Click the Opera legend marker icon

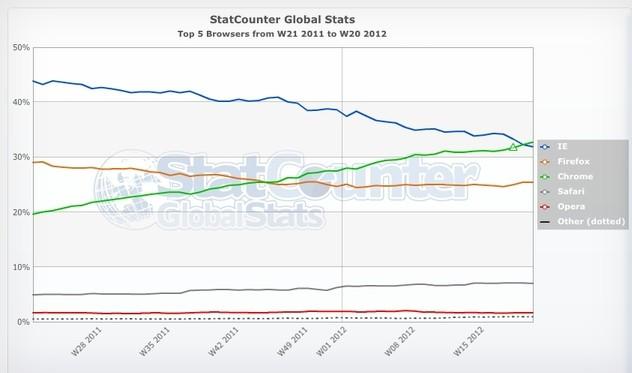pyautogui.click(x=545, y=206)
